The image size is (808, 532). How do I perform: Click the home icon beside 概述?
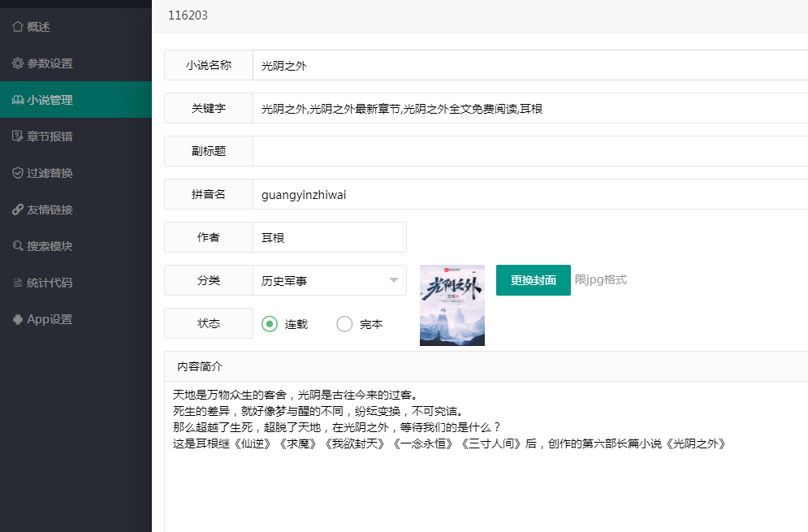(18, 27)
